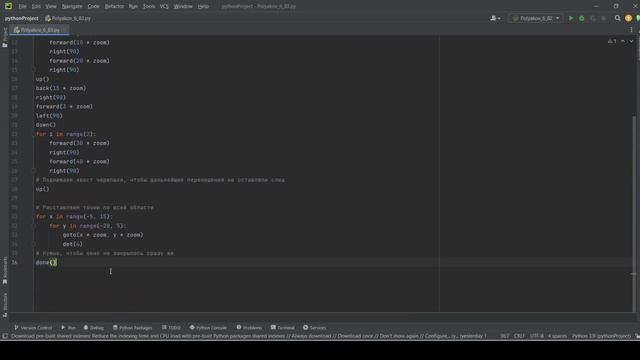Open the Help menu

203,6
